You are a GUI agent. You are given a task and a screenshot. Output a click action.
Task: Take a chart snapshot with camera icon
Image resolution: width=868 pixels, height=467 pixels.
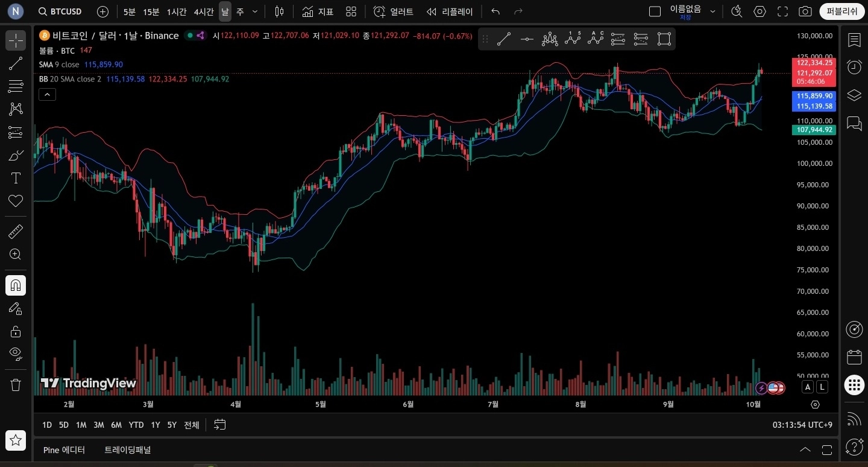(x=805, y=11)
